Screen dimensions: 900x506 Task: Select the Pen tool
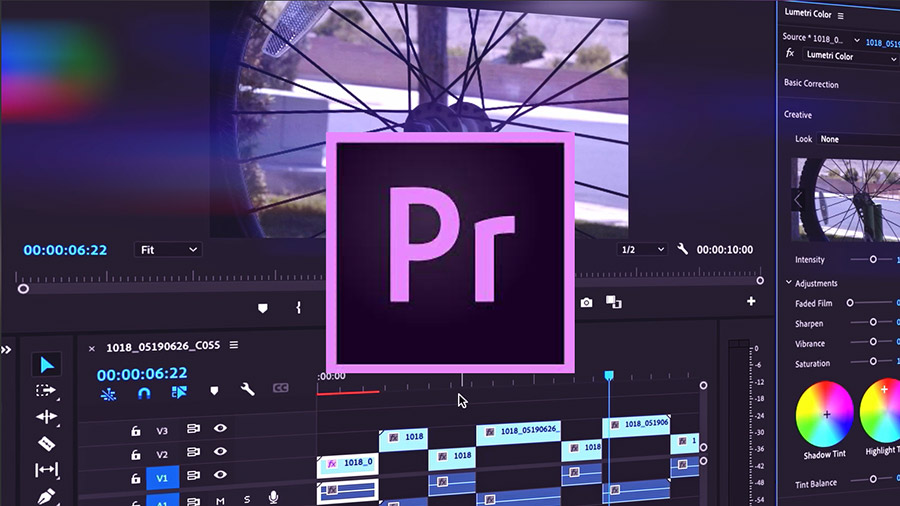click(x=46, y=496)
